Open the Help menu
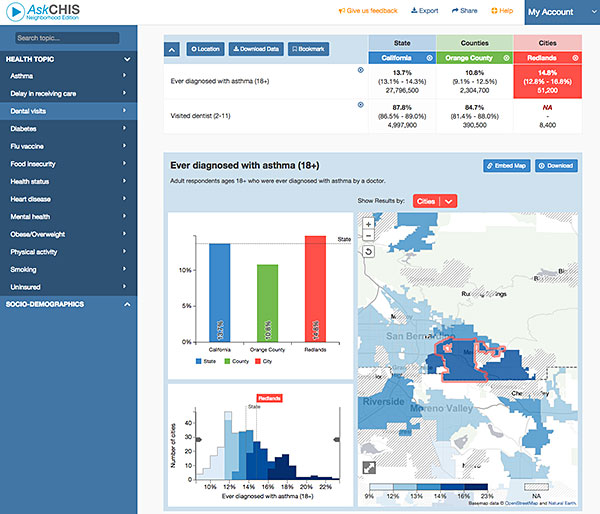Screen dimensions: 600x514 (502, 11)
